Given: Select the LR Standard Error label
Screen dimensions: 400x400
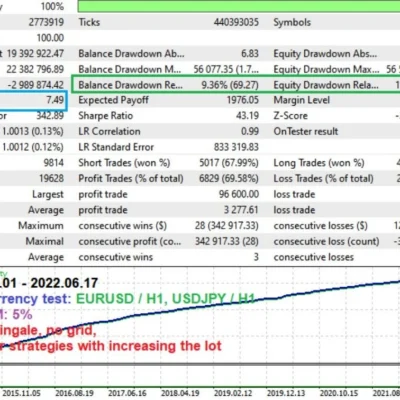Looking at the screenshot, I should point(116,147).
